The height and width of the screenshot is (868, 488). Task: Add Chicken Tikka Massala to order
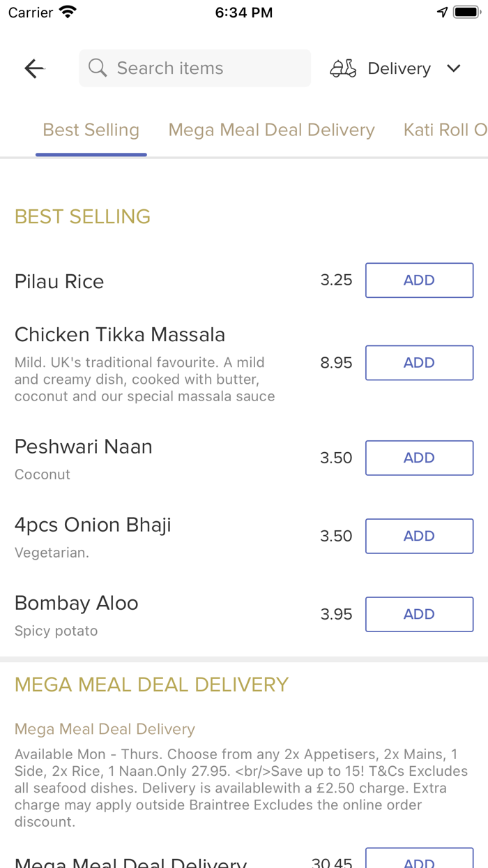point(419,363)
